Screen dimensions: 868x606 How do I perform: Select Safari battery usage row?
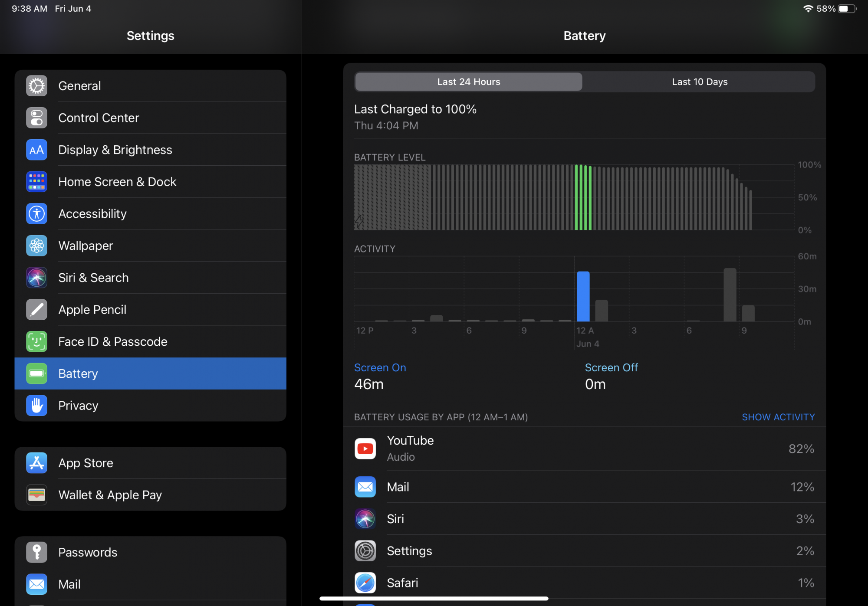584,583
